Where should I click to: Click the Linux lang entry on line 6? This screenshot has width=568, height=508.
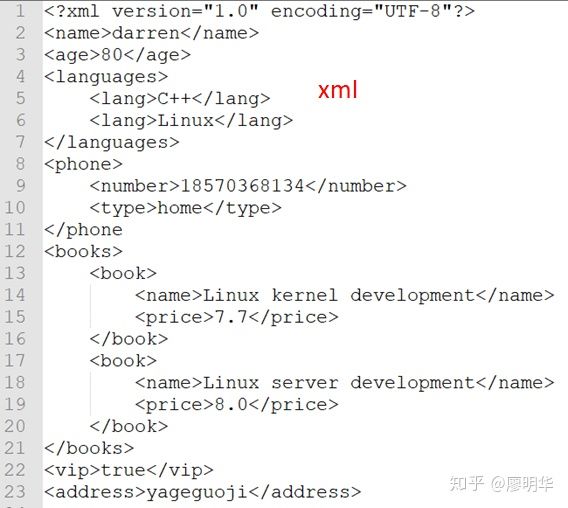(x=191, y=121)
